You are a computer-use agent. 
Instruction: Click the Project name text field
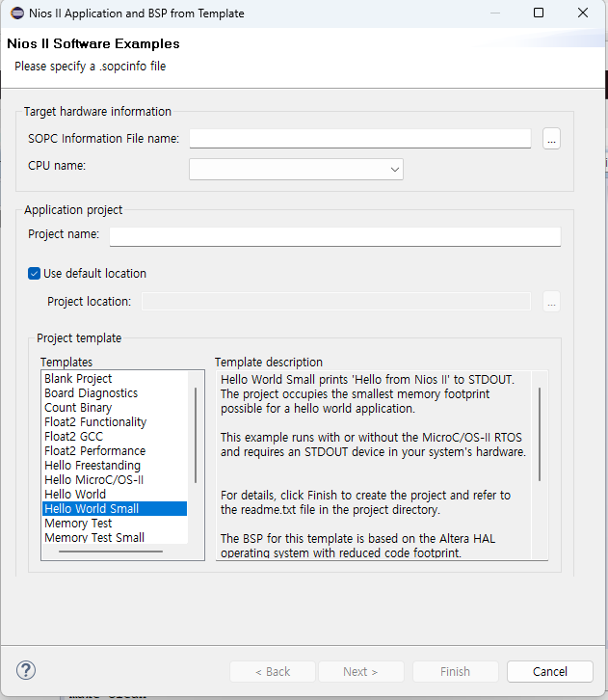(x=335, y=236)
